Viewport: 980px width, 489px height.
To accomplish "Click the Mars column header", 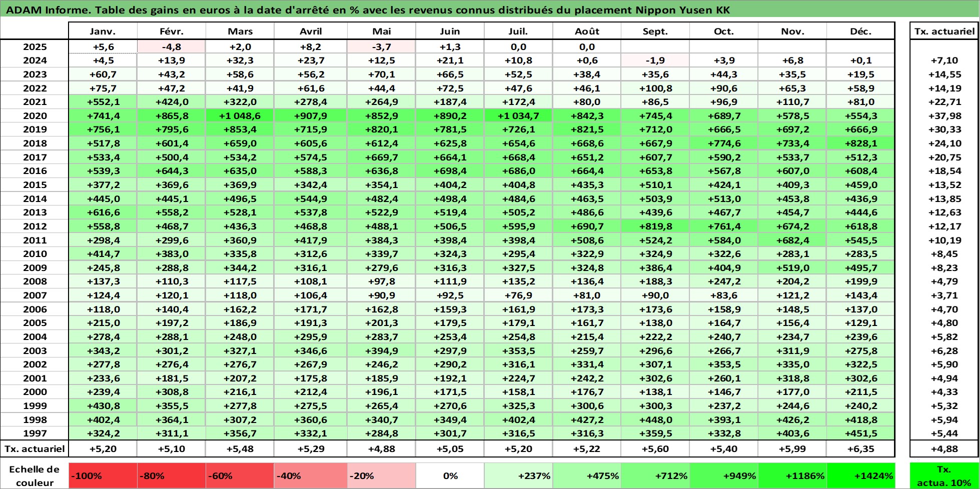I will [x=240, y=31].
